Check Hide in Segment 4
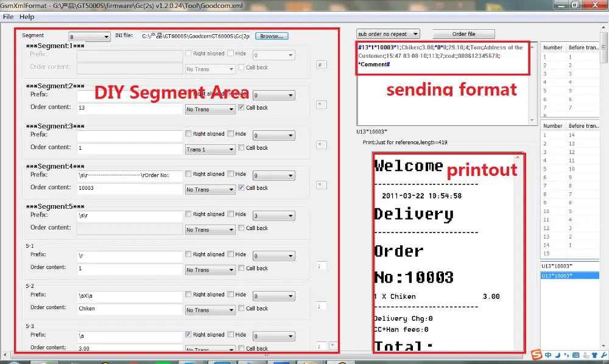The height and width of the screenshot is (364, 609). 231,173
